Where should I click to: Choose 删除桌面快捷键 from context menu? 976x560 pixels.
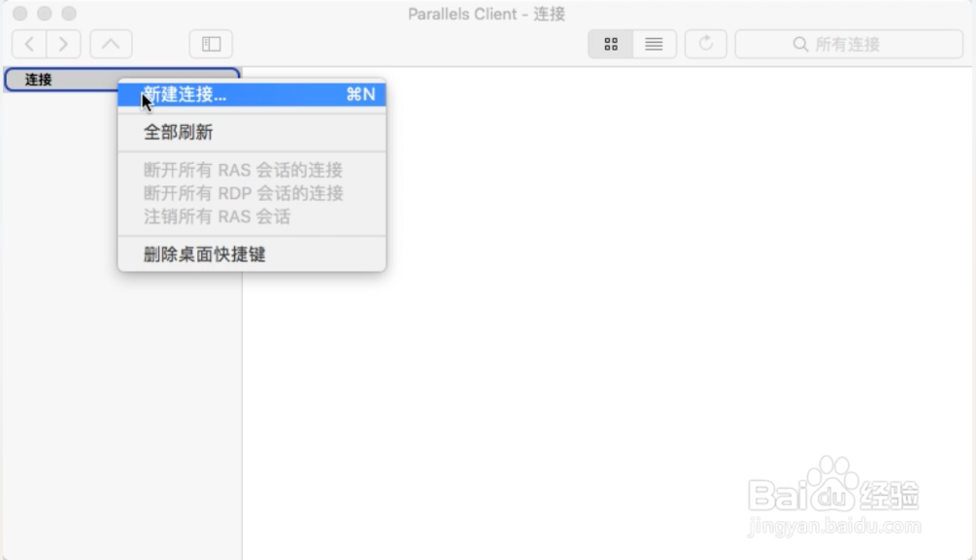[252, 254]
